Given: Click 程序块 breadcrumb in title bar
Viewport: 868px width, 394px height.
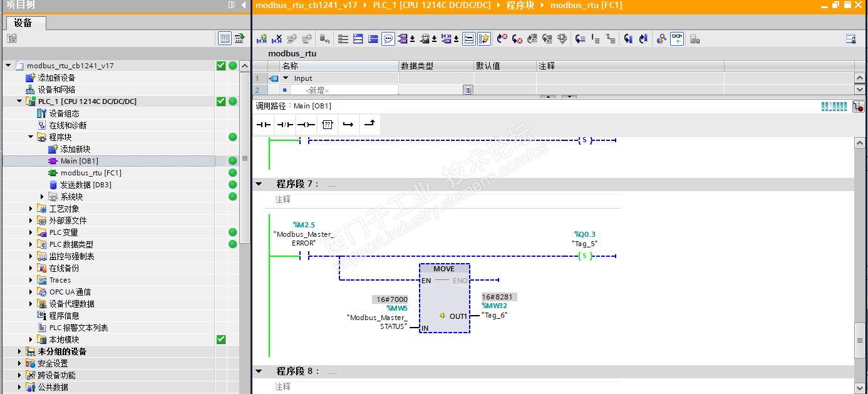Looking at the screenshot, I should (x=520, y=5).
